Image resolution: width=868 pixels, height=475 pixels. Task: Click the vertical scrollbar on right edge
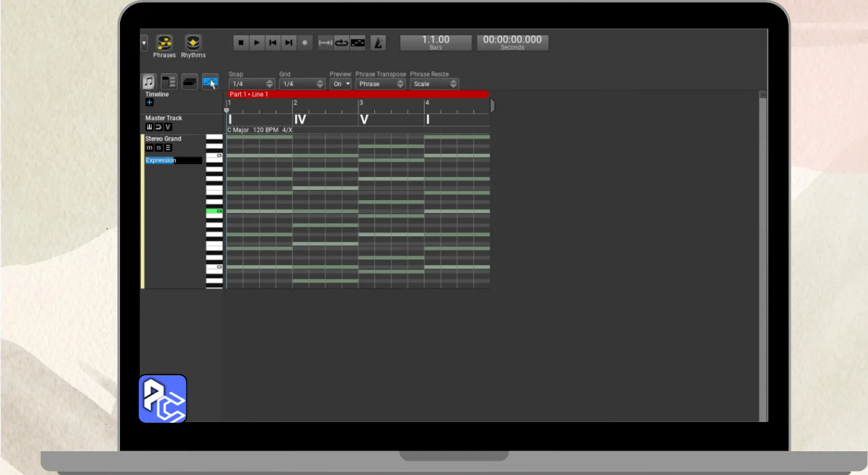coord(763,256)
